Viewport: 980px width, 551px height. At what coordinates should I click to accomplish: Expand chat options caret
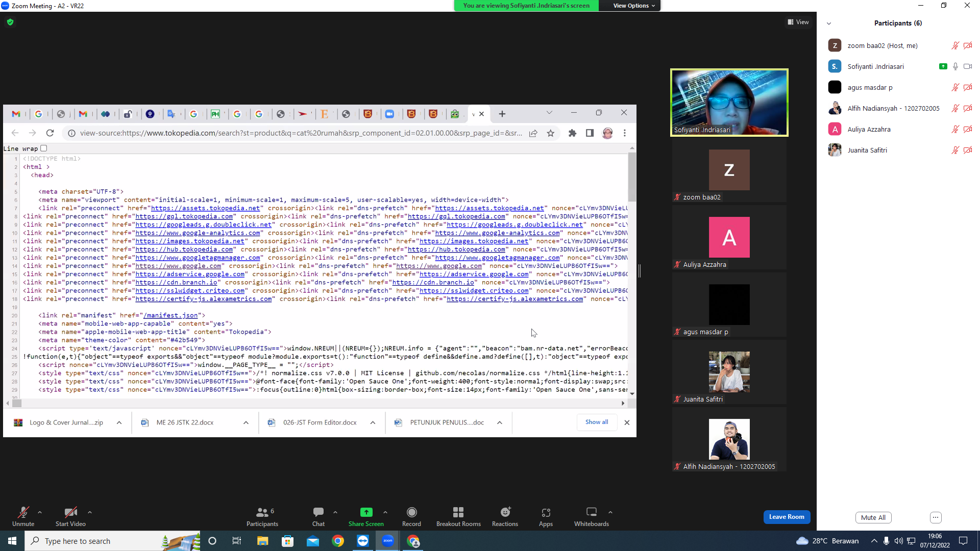pyautogui.click(x=335, y=512)
